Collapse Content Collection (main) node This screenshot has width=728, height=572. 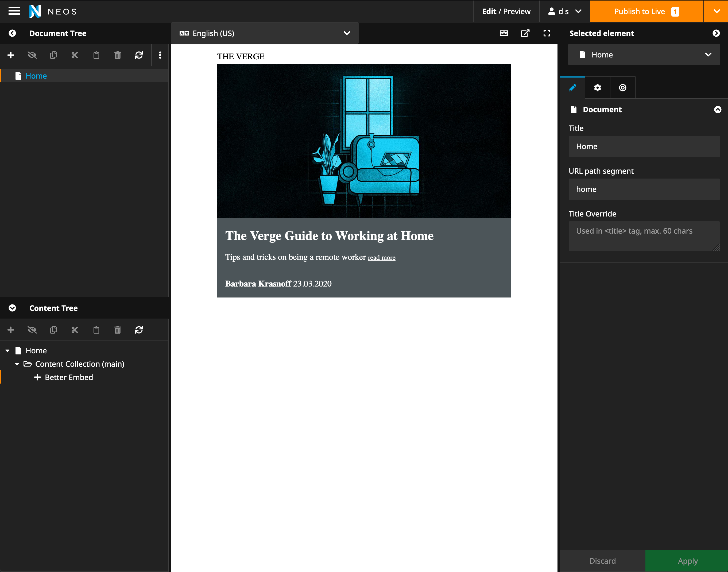point(17,364)
